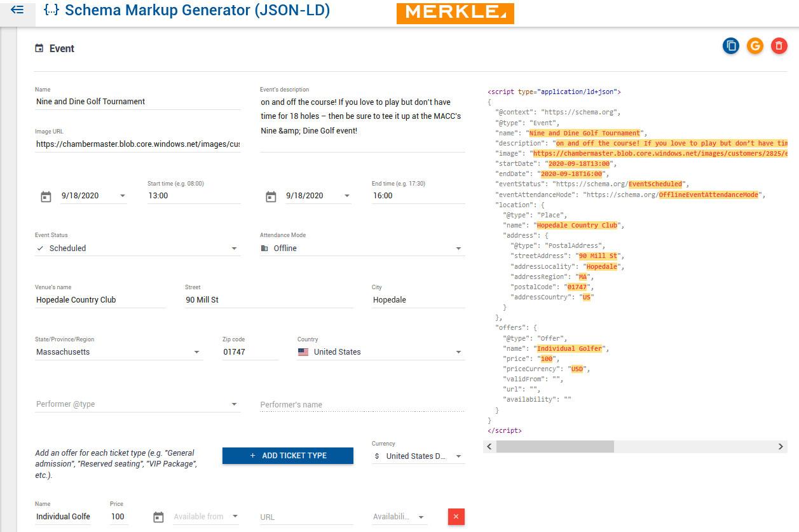Click "Hopedale Country Club" in the code
Viewport: 799px width, 532px height.
(x=577, y=225)
